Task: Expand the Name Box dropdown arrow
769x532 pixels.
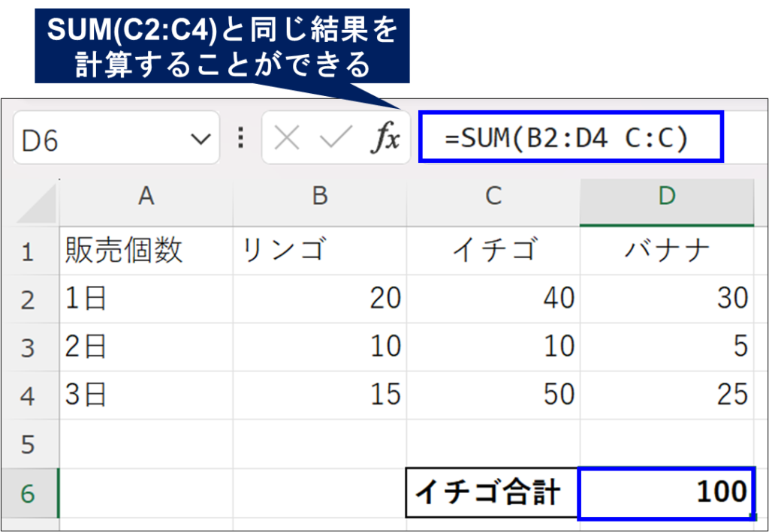Action: point(200,139)
